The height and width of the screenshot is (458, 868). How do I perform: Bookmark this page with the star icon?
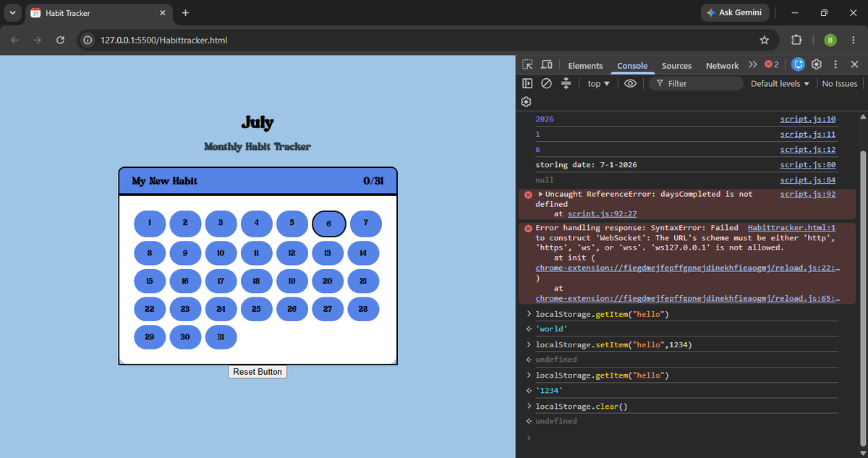(764, 40)
